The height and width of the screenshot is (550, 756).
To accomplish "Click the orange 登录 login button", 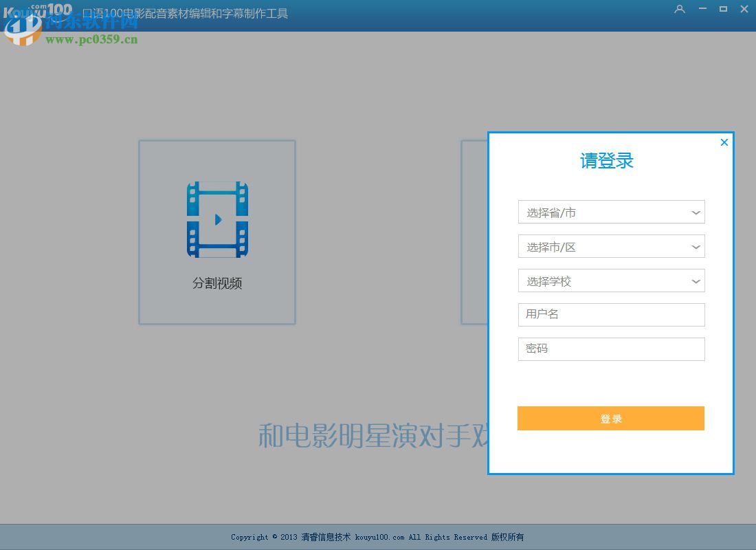I will [x=611, y=418].
